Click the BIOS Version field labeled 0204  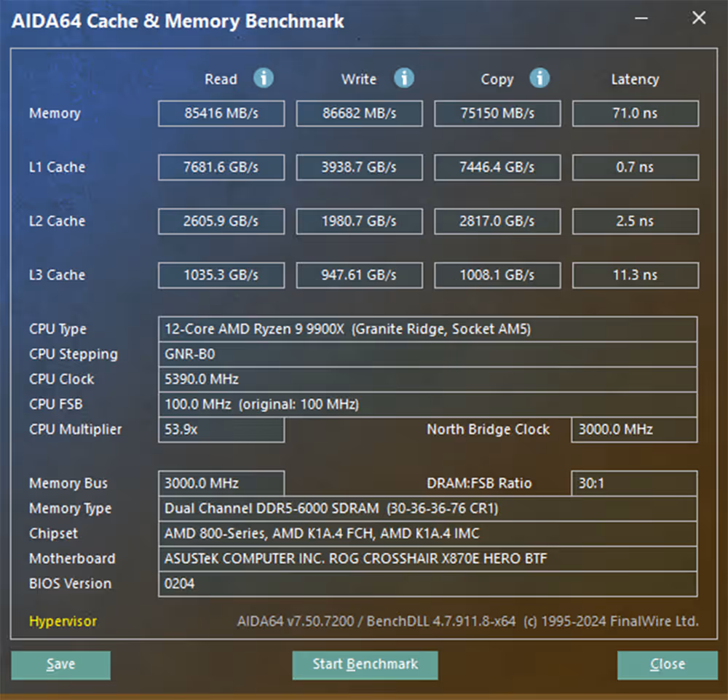tap(427, 584)
